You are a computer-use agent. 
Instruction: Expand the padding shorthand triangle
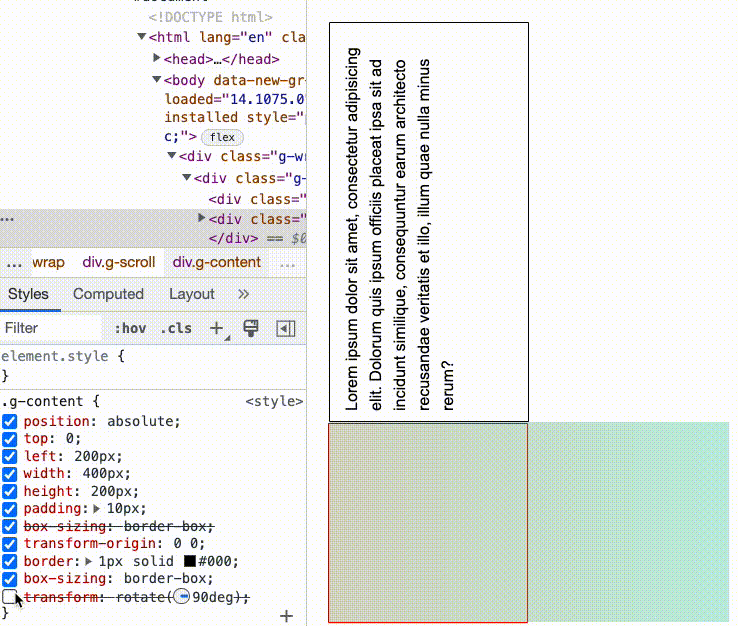(96, 508)
